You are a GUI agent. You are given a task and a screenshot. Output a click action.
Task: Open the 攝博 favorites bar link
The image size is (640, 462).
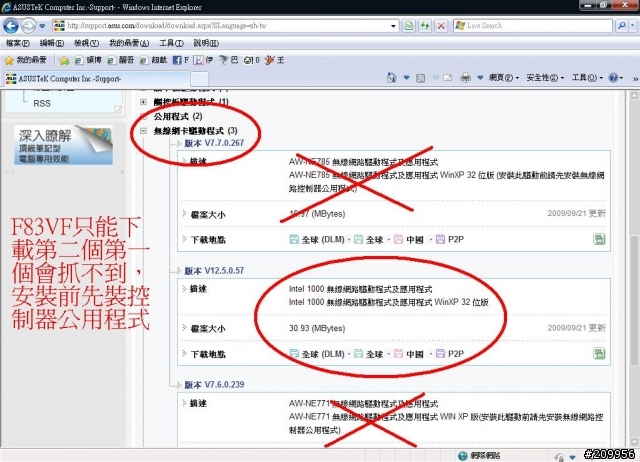[x=89, y=60]
